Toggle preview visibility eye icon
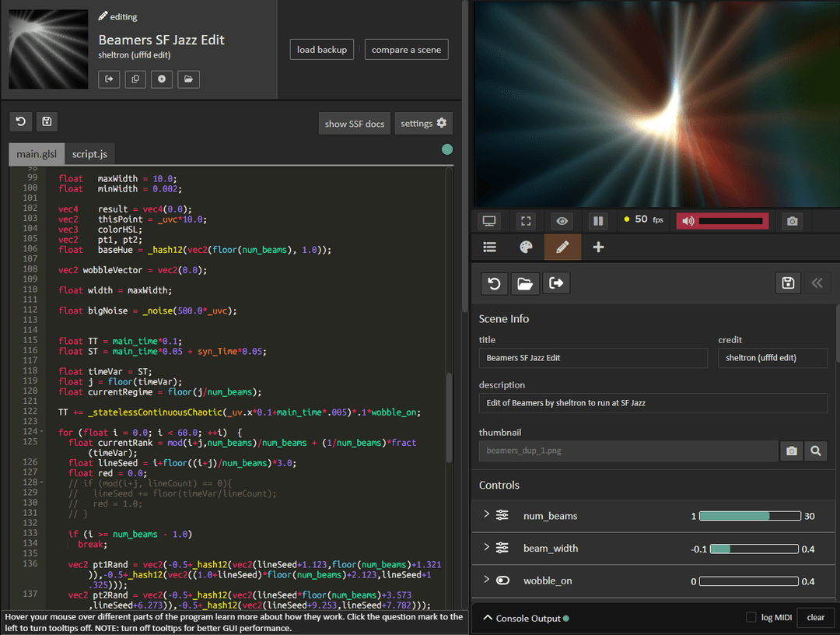This screenshot has height=635, width=840. pos(562,221)
